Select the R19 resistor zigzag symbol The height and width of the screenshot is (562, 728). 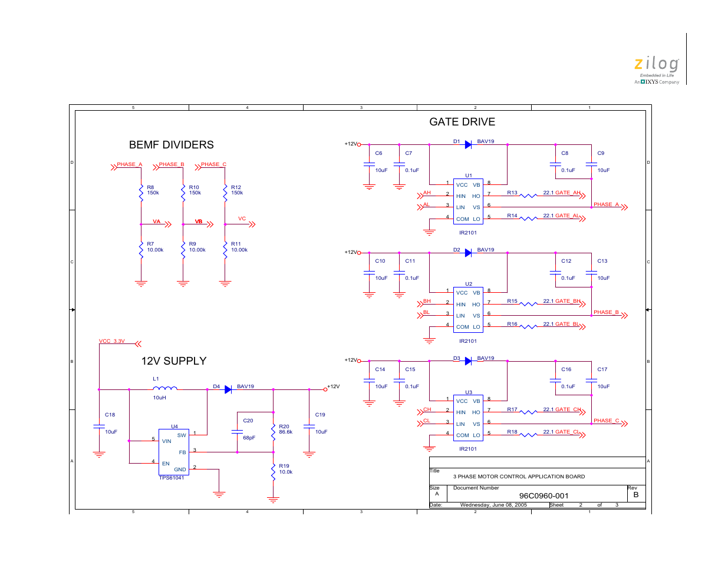click(x=273, y=471)
